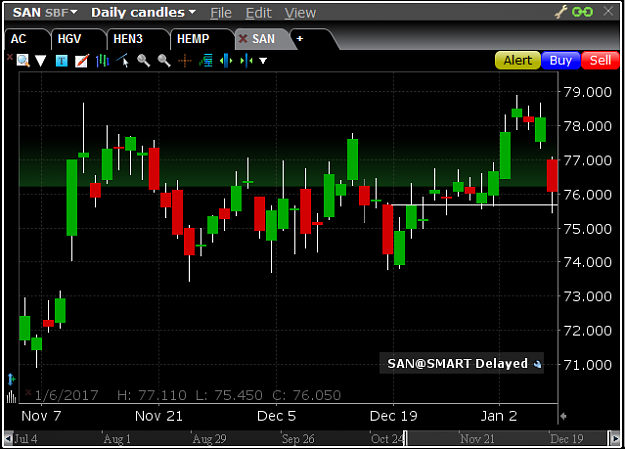Click the Jul 4 position on the timeline scrollbar
Screen dimensions: 625x449
pyautogui.click(x=26, y=439)
